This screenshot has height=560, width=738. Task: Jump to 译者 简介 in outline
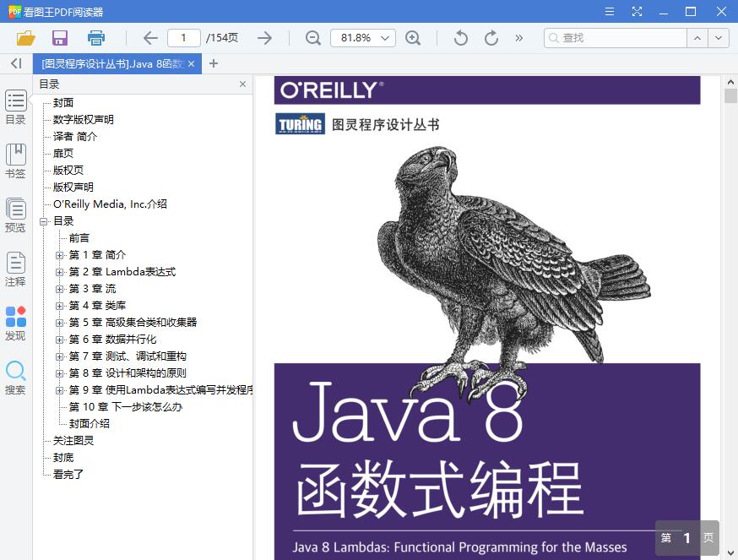tap(75, 137)
